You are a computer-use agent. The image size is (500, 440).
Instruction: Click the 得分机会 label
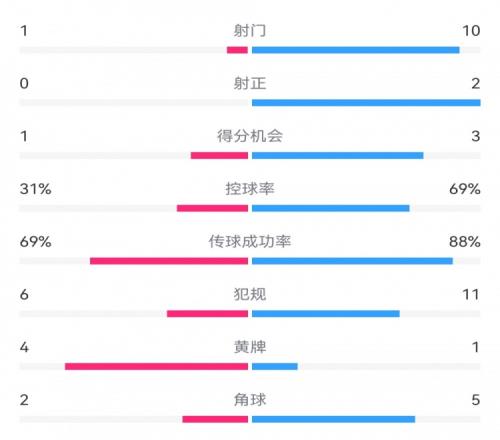(x=250, y=136)
